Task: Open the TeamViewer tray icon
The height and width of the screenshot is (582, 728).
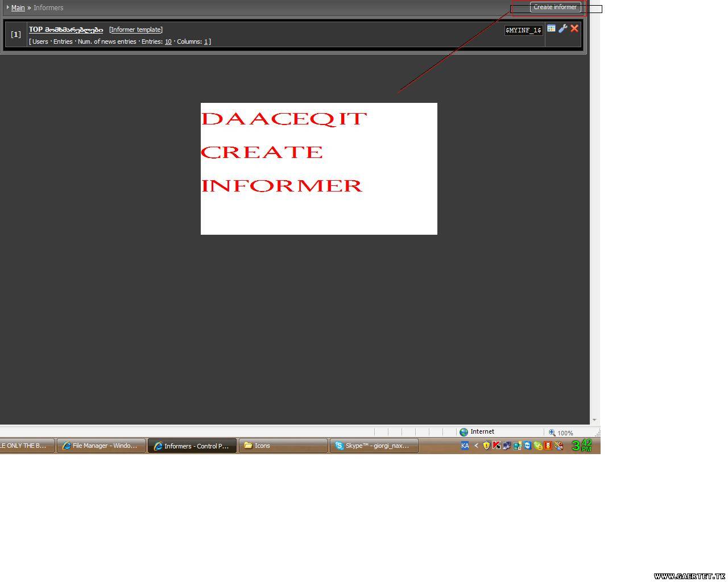Action: point(527,446)
